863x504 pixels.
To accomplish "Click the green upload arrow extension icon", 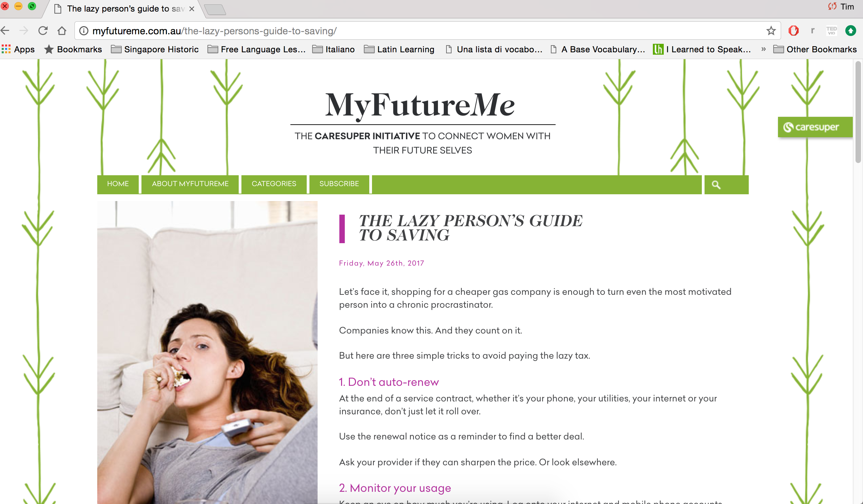I will [851, 31].
